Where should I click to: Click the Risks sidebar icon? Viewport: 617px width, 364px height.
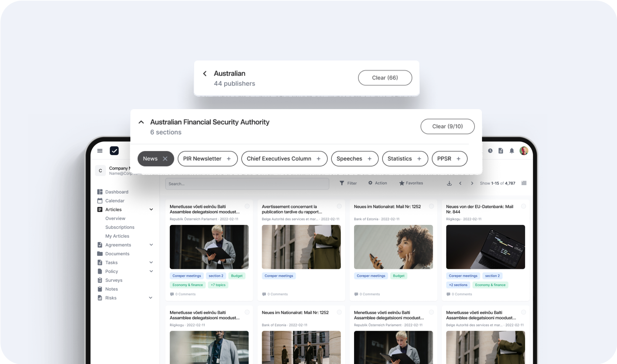coord(100,298)
